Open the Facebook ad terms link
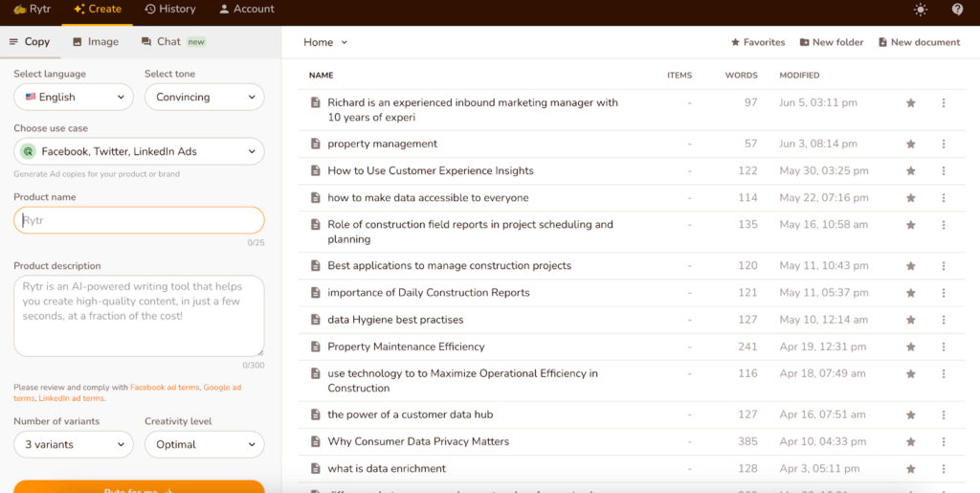The width and height of the screenshot is (980, 493). (165, 388)
